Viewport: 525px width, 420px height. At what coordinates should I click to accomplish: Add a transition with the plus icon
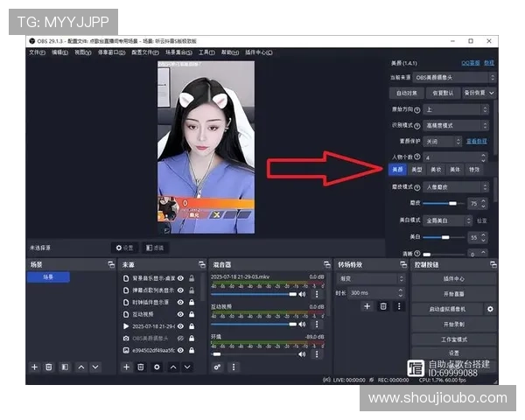tap(367, 306)
